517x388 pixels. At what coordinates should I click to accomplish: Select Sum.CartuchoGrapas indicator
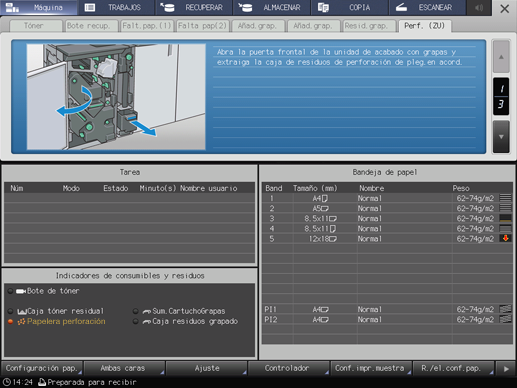179,311
